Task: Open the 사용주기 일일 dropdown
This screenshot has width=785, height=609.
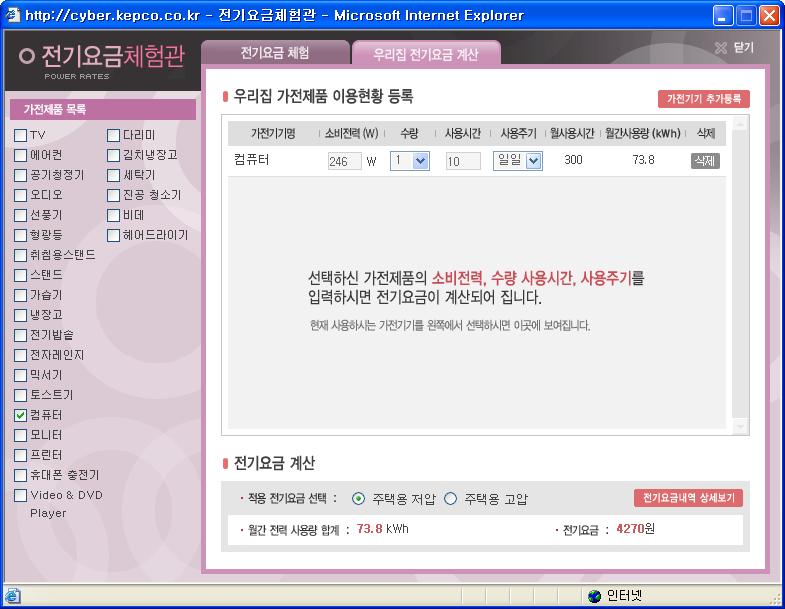Action: point(518,161)
